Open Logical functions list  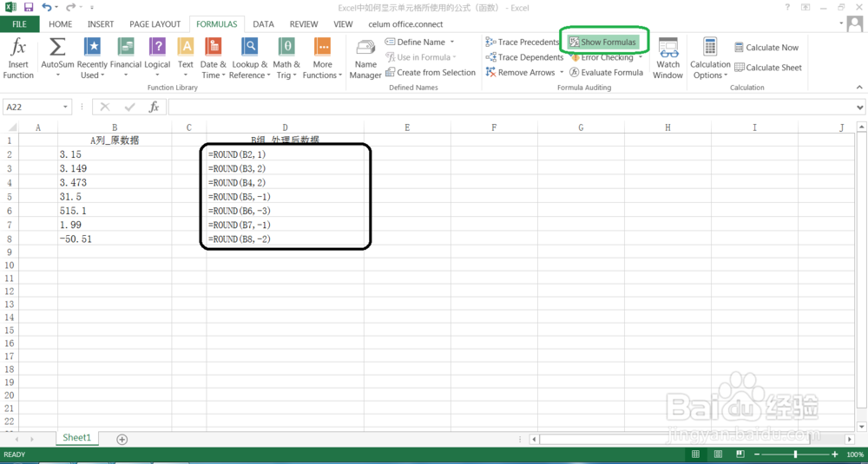(157, 59)
